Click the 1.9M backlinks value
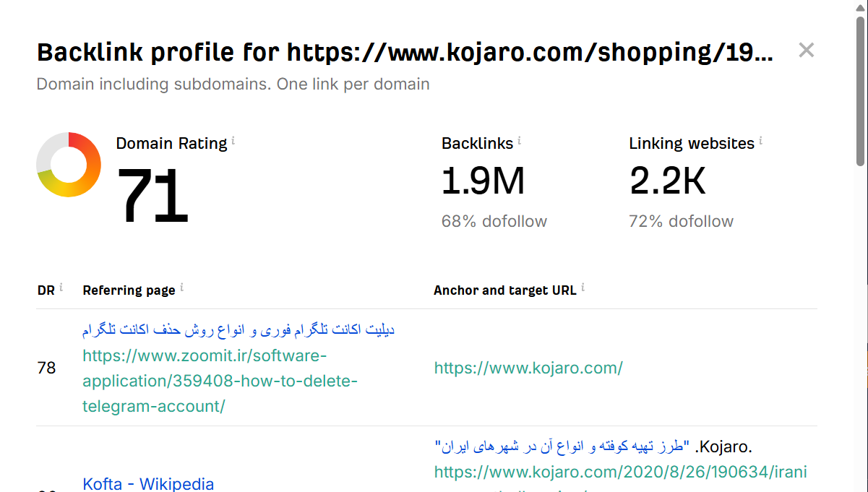The height and width of the screenshot is (492, 868). [x=483, y=181]
